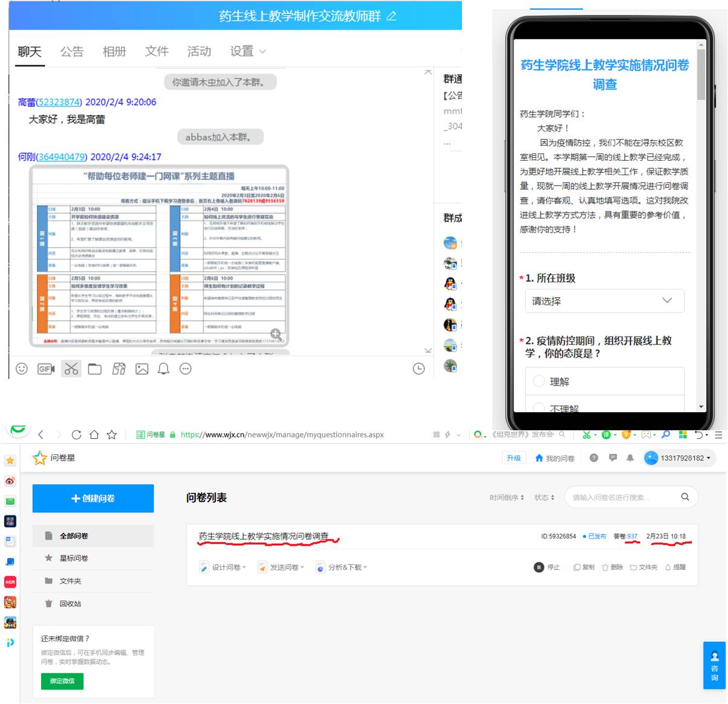Click the 创建问卷 button
Viewport: 728px width, 704px height.
click(x=93, y=499)
